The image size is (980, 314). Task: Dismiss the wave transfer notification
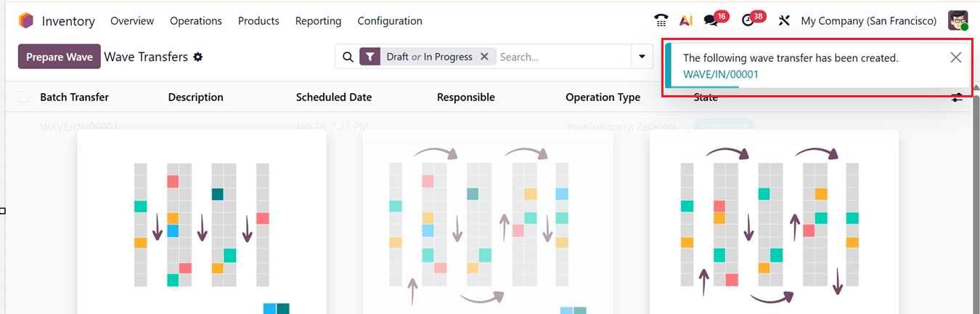point(956,57)
